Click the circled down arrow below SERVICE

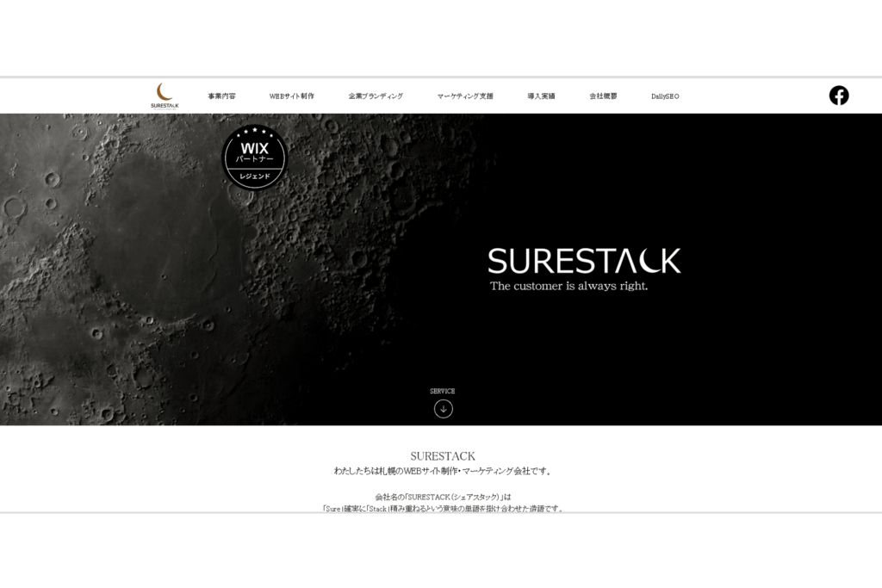443,409
